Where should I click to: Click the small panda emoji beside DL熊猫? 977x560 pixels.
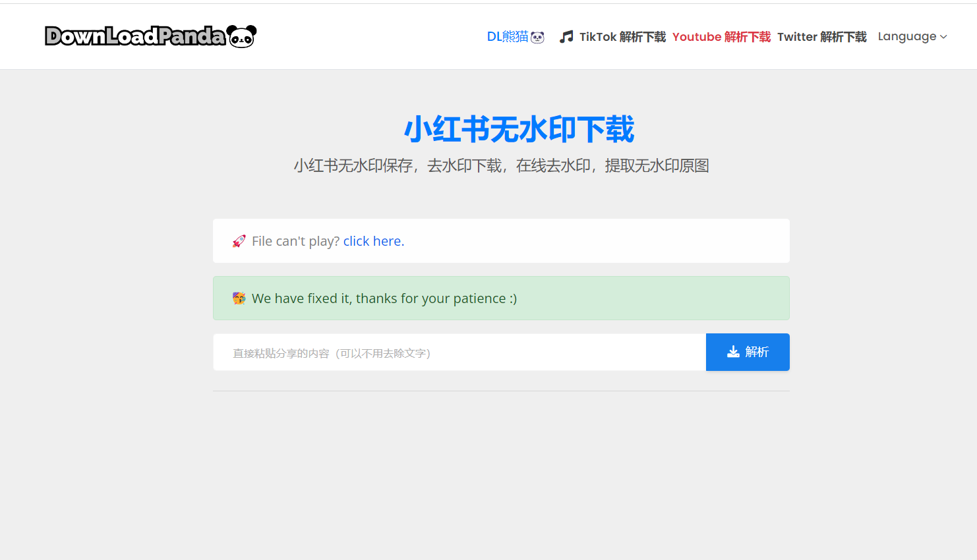538,38
